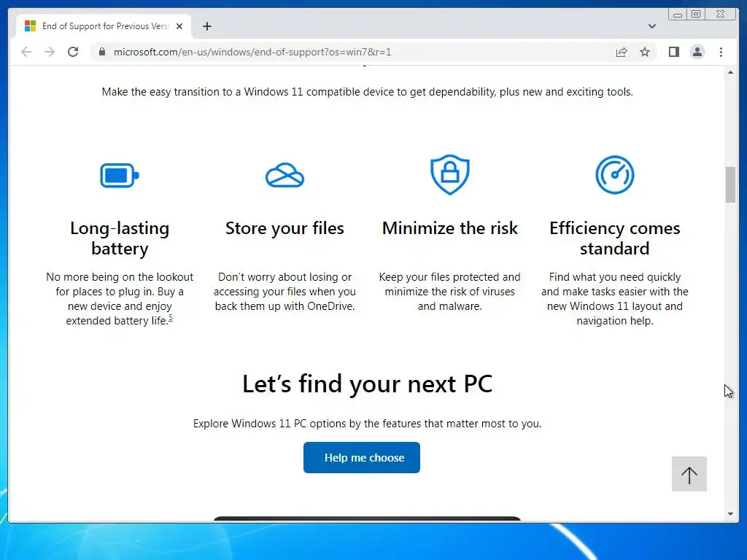The width and height of the screenshot is (747, 560).
Task: Click the viruses and malware description text
Action: 449,292
